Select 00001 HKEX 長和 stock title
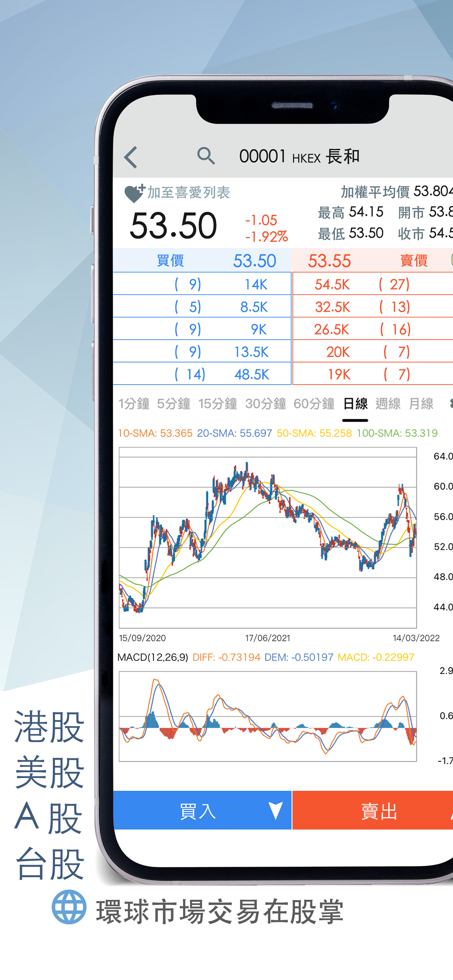This screenshot has width=453, height=980. click(x=299, y=156)
